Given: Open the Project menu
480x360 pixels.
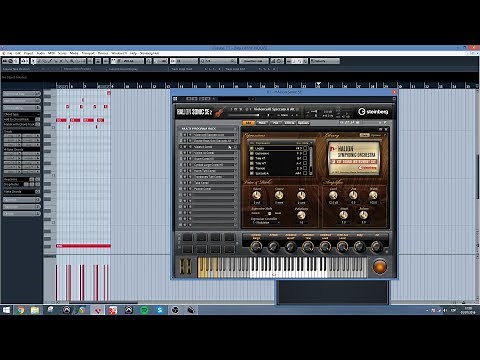Looking at the screenshot, I should pyautogui.click(x=28, y=53).
